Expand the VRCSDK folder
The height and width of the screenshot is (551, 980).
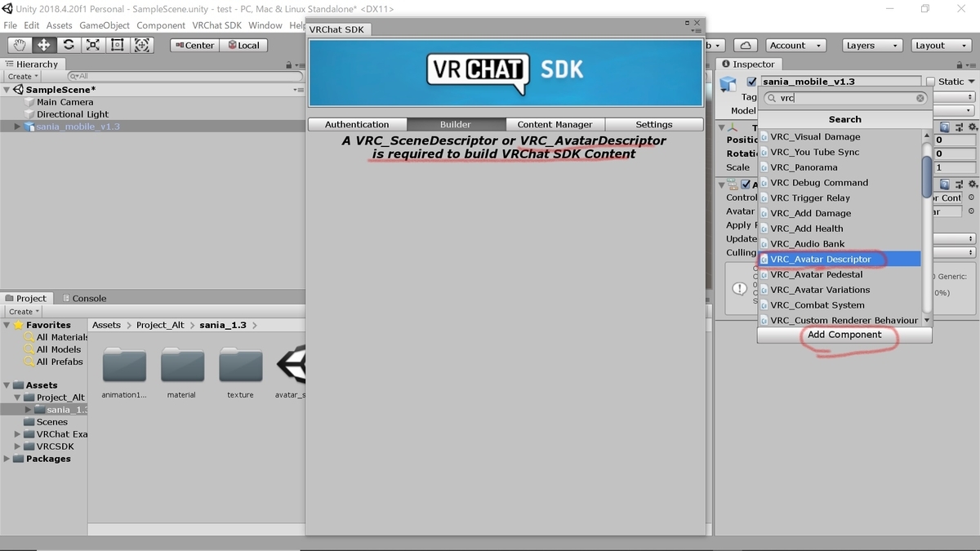[17, 447]
